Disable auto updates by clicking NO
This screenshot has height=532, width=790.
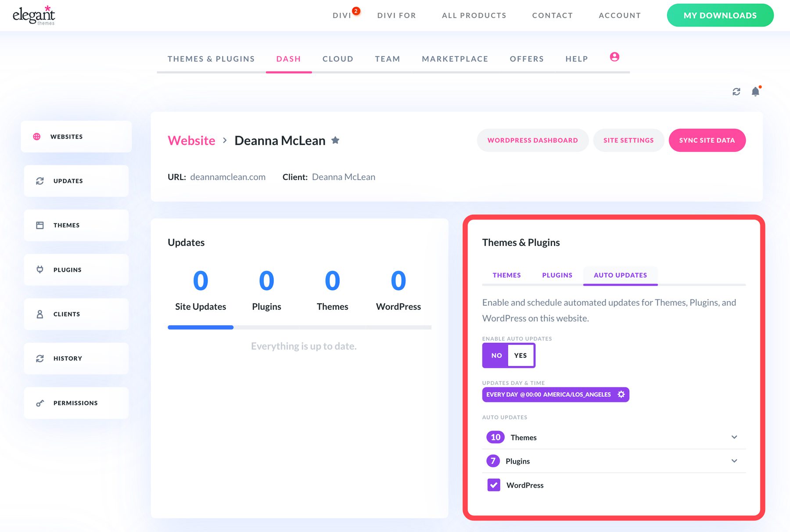(496, 356)
